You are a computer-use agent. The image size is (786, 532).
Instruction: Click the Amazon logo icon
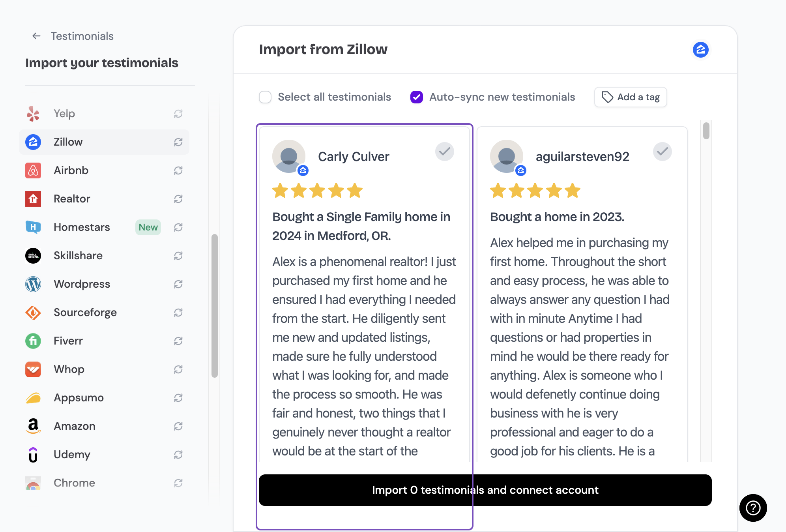tap(33, 426)
